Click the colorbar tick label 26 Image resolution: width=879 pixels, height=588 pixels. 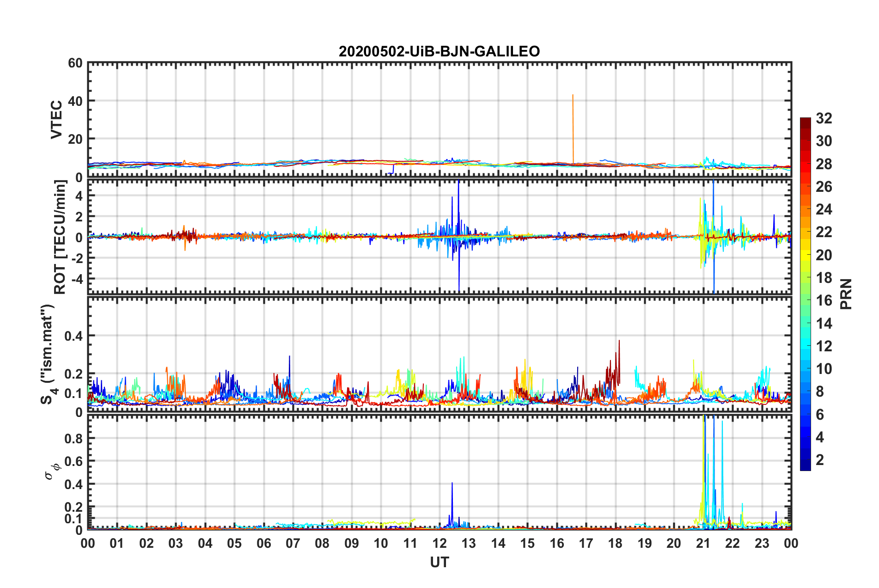[x=824, y=187]
